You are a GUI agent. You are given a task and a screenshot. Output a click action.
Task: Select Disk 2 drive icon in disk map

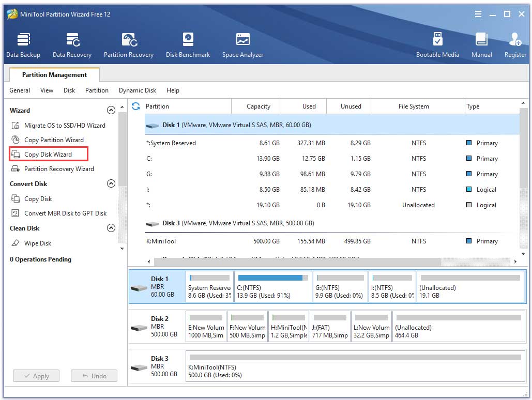139,328
